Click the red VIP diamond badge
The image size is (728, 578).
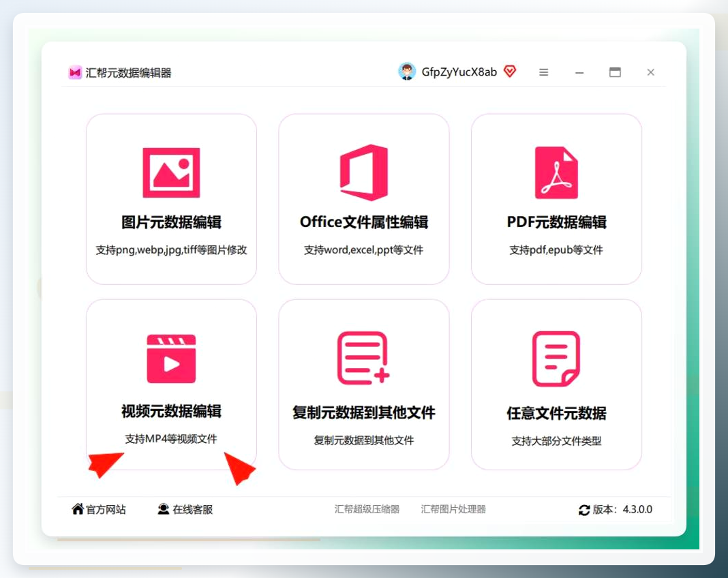(x=510, y=71)
